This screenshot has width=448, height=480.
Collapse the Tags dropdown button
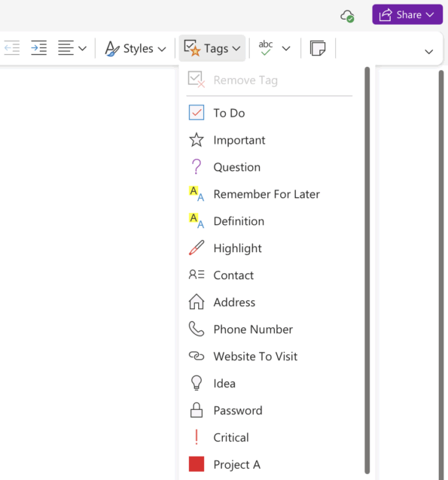(x=212, y=48)
